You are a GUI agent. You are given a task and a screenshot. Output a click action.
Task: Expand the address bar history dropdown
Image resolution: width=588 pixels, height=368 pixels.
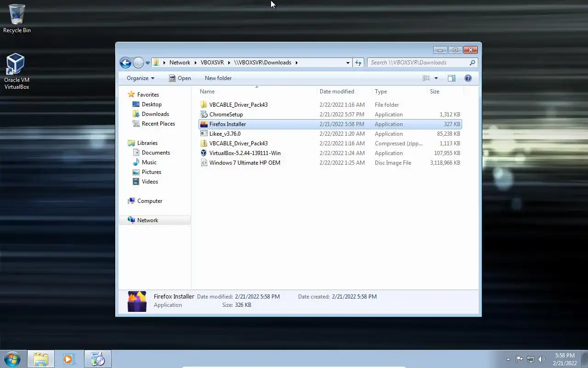pos(348,63)
